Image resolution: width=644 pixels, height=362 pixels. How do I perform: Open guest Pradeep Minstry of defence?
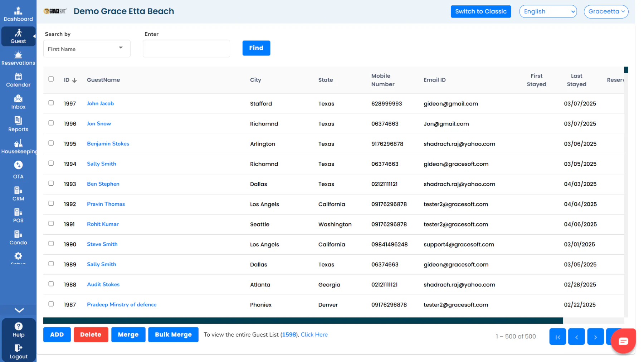tap(122, 304)
